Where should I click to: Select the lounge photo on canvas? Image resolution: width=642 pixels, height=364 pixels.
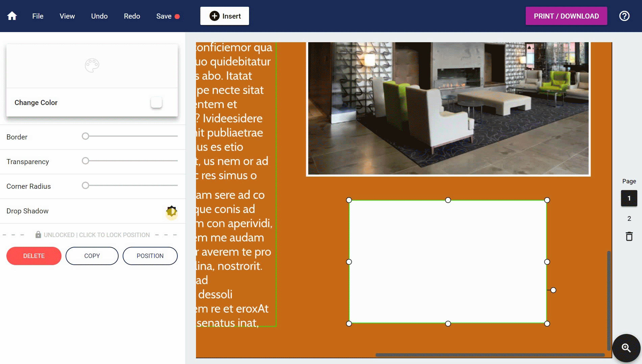pyautogui.click(x=448, y=109)
